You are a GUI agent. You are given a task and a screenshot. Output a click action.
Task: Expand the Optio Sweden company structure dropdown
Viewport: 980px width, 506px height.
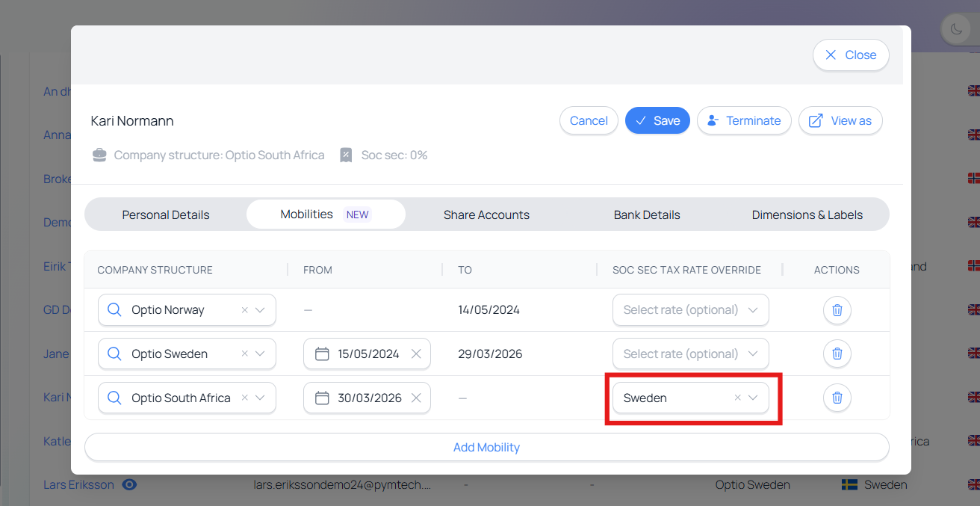[260, 354]
